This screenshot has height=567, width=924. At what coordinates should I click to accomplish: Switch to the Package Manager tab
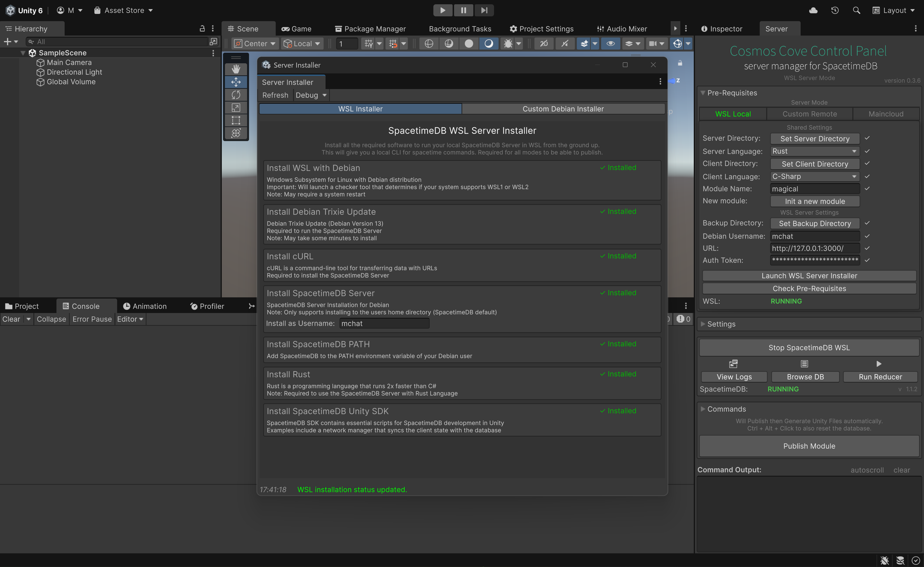pyautogui.click(x=371, y=28)
